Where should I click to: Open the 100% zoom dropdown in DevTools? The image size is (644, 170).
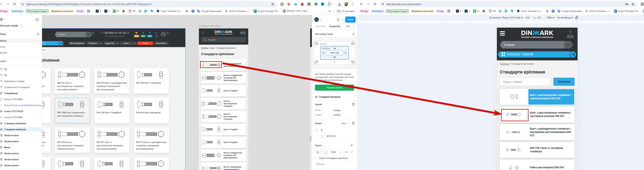click(550, 18)
